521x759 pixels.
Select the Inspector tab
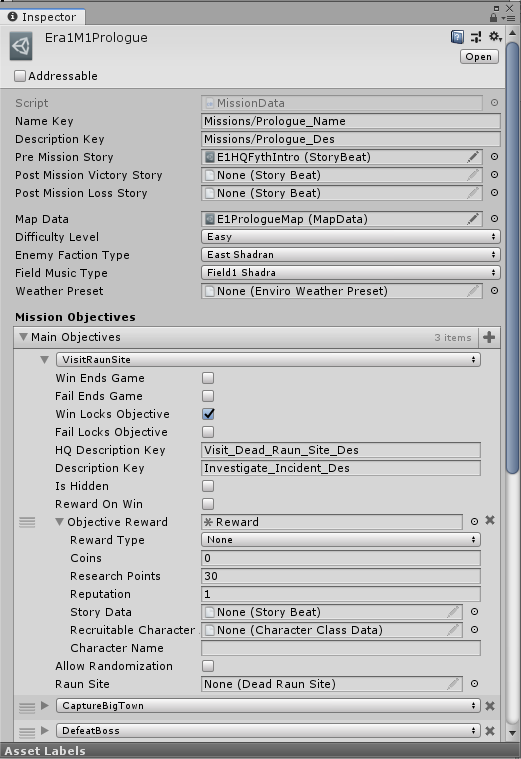click(43, 17)
